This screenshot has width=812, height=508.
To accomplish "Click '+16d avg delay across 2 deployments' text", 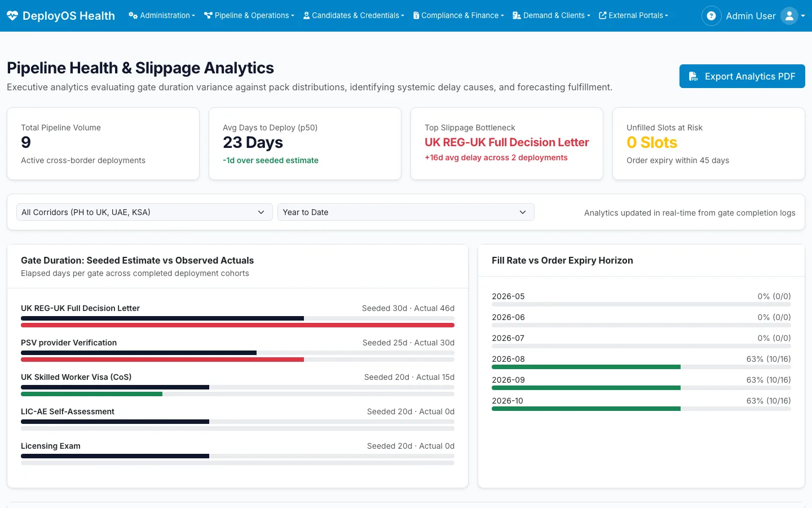I will click(496, 157).
